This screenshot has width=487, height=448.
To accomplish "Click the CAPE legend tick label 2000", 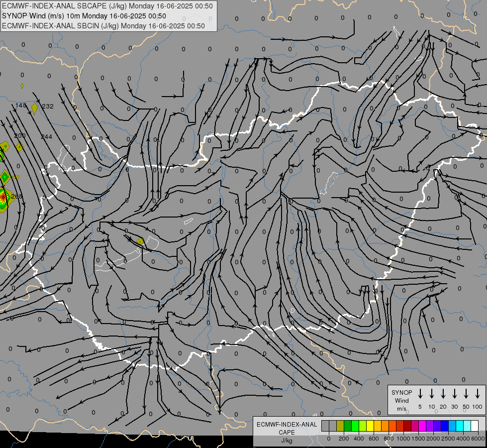I will tap(433, 439).
